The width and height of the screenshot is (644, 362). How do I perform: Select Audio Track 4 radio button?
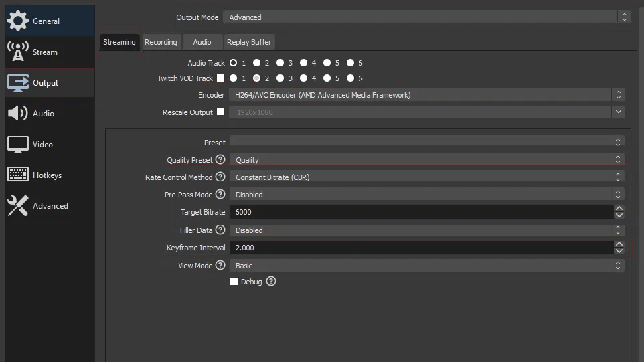[303, 62]
